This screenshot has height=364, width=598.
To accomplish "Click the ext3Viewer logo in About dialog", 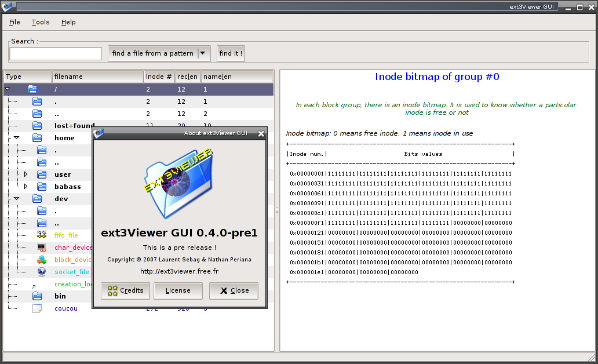I will coord(178,184).
